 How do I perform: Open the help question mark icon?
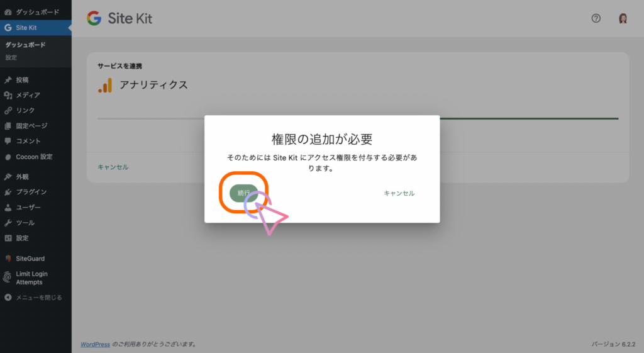pos(596,18)
